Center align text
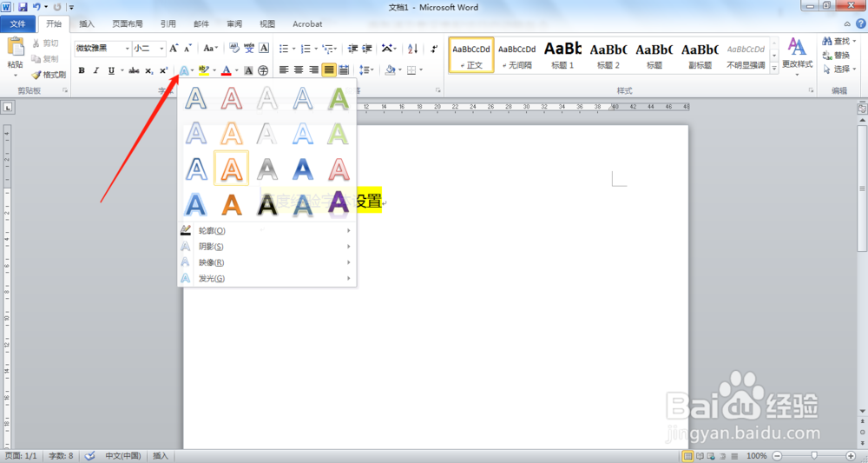Image resolution: width=868 pixels, height=463 pixels. [x=299, y=69]
